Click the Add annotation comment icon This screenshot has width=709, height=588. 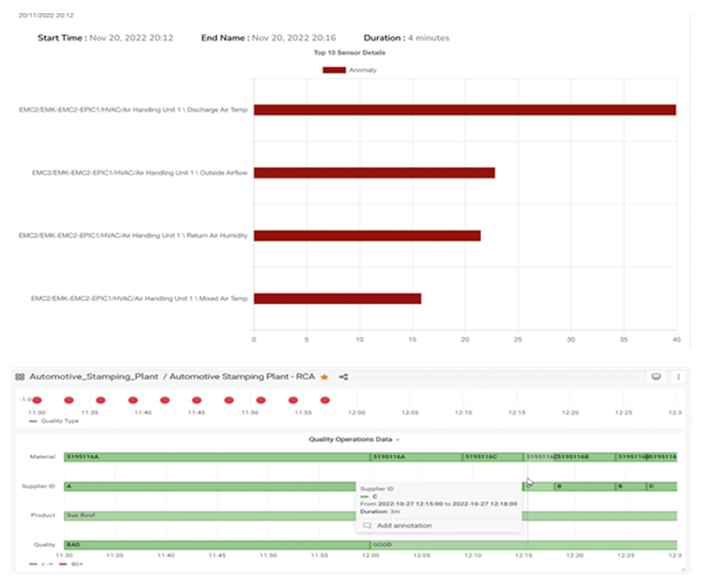click(367, 525)
